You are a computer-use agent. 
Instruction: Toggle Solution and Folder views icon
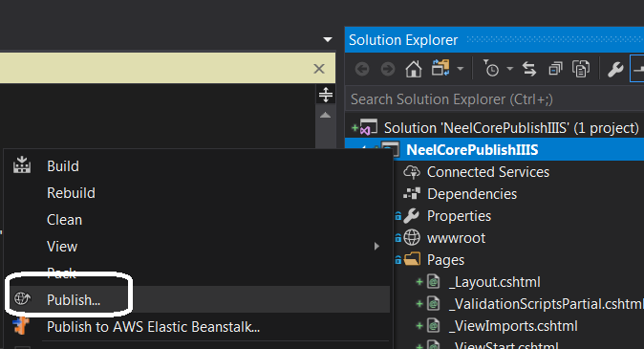tap(440, 68)
